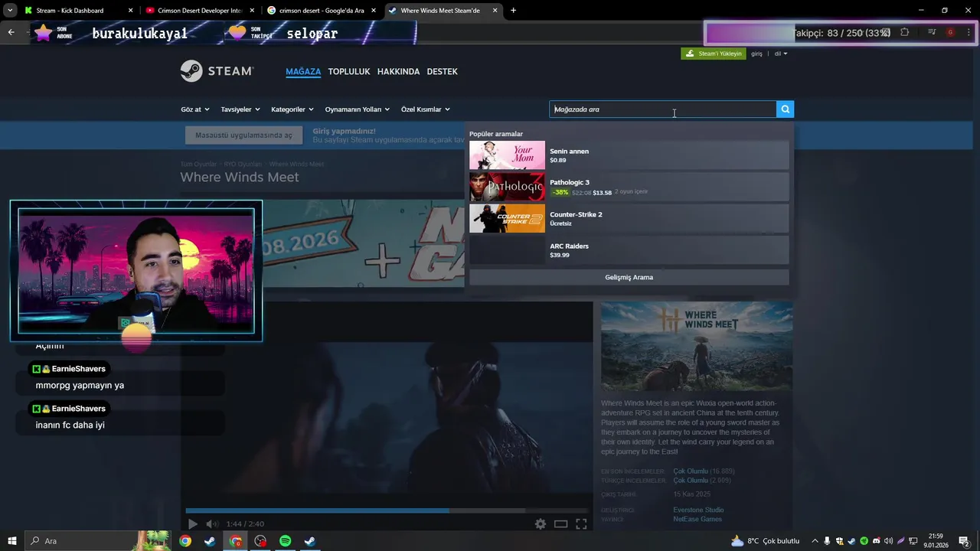Click the Steam logo in header

[x=217, y=71]
